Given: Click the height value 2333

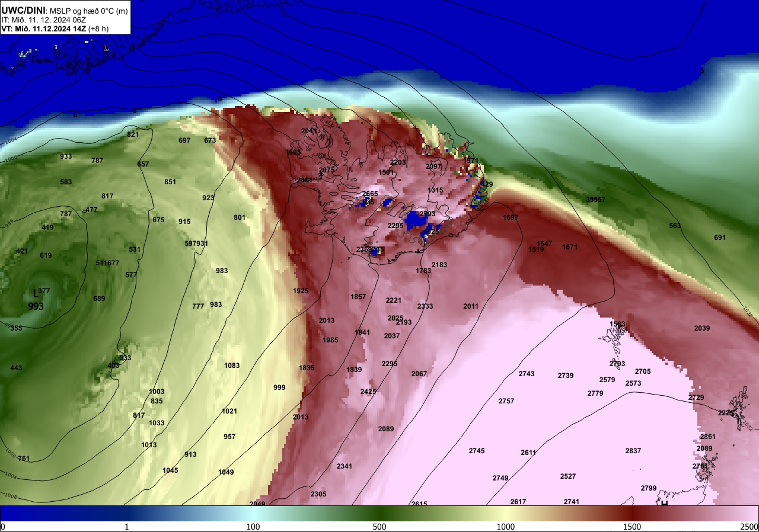Looking at the screenshot, I should (425, 306).
